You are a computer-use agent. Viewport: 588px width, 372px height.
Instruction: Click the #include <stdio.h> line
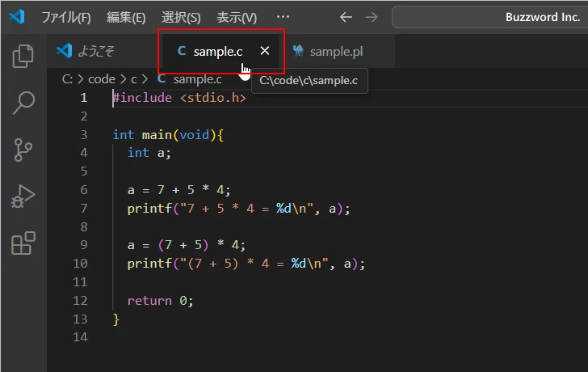(179, 98)
